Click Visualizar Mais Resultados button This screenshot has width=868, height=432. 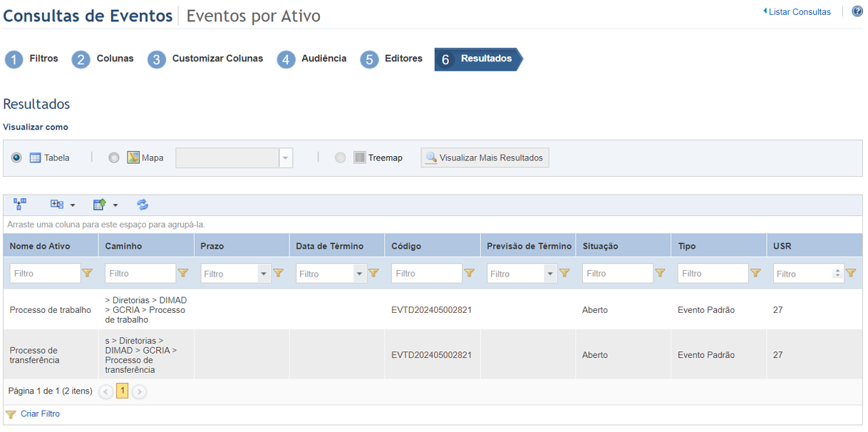pos(485,158)
